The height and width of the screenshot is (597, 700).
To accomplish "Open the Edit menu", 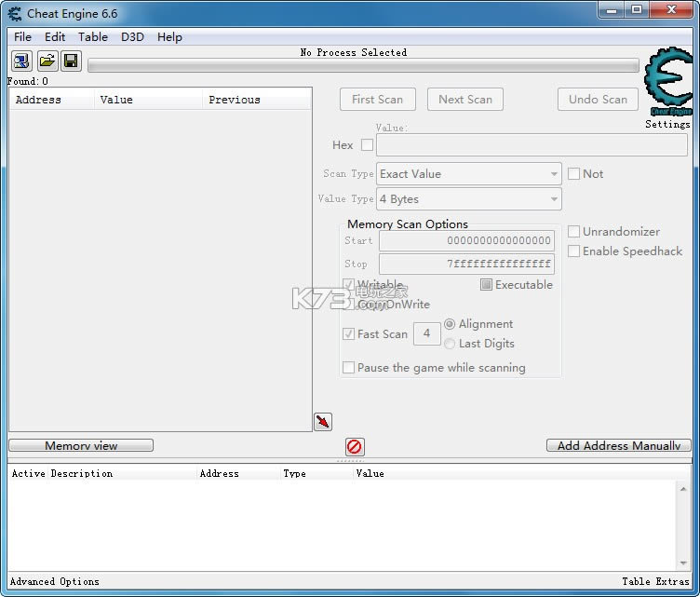I will pyautogui.click(x=55, y=37).
